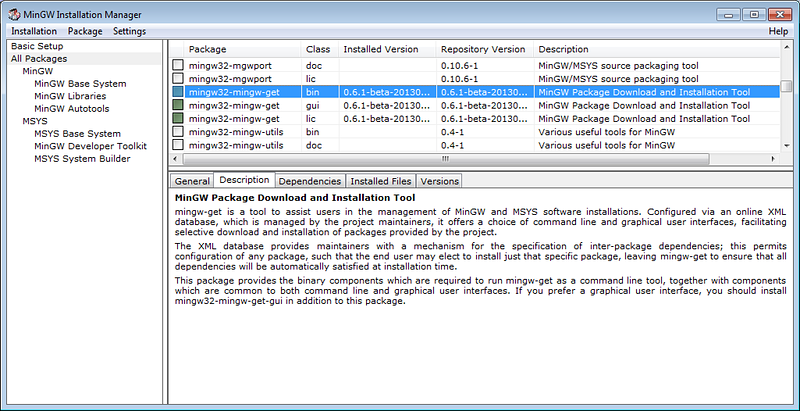
Task: Open the Settings menu
Action: (130, 31)
